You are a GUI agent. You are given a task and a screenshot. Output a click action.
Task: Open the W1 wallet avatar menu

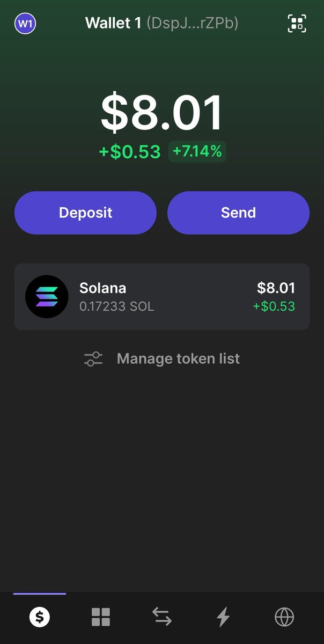(x=25, y=24)
